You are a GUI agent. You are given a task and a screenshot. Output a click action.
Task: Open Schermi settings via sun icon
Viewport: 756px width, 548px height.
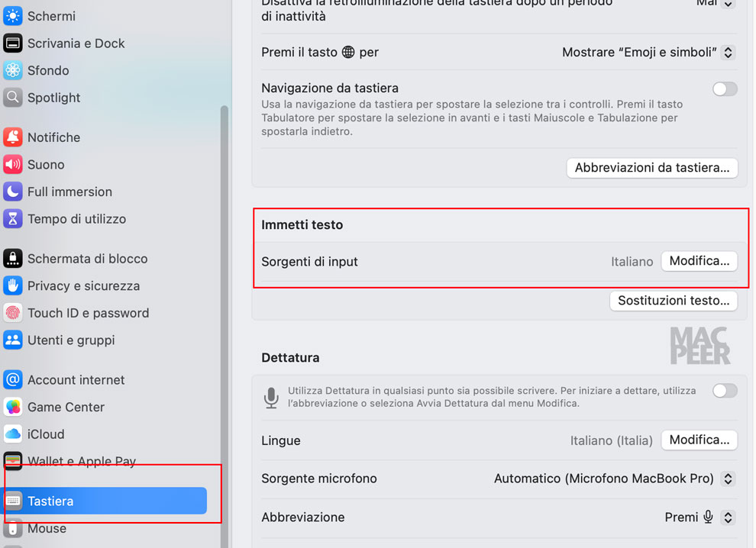coord(12,16)
